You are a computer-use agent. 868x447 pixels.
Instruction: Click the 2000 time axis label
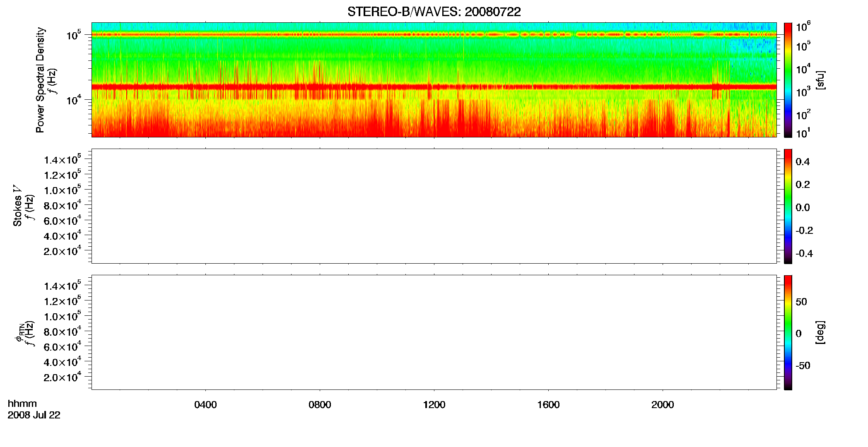663,405
